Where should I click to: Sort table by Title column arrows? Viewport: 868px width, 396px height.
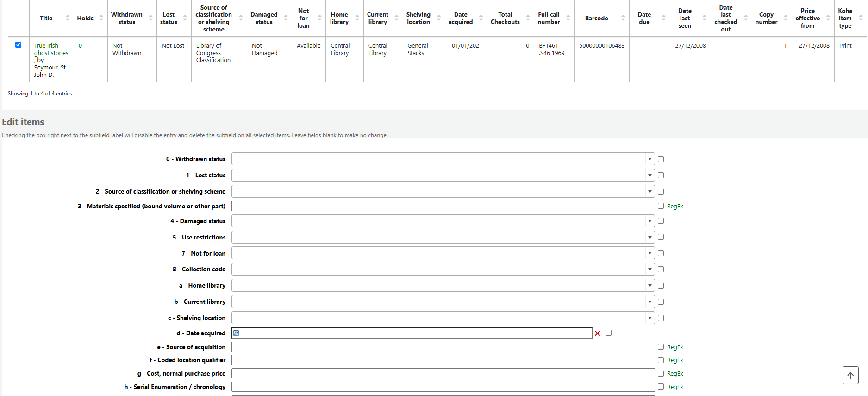pyautogui.click(x=67, y=18)
